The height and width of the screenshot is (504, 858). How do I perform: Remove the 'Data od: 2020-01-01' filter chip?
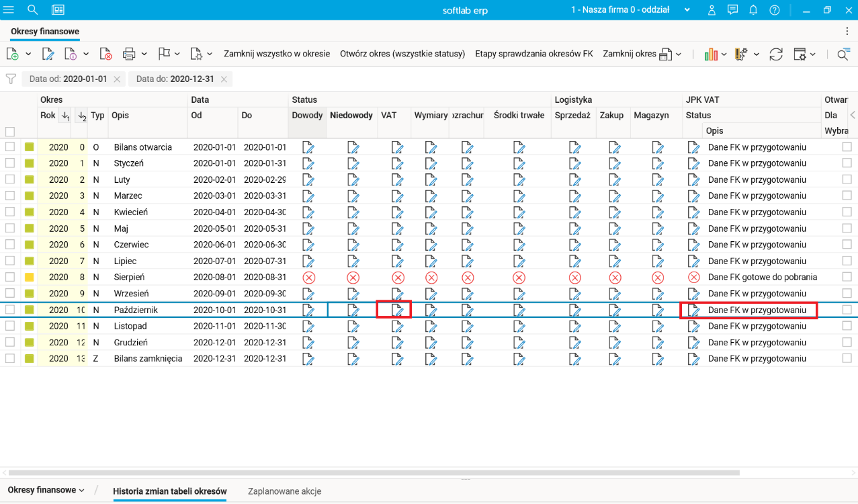(x=117, y=79)
